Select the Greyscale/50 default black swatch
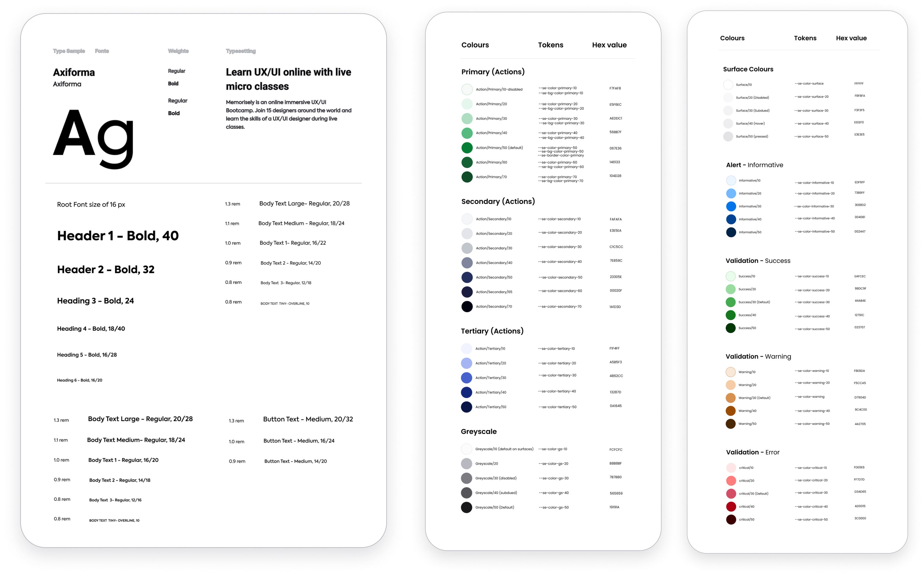Viewport: 924px width, 575px height. [467, 507]
